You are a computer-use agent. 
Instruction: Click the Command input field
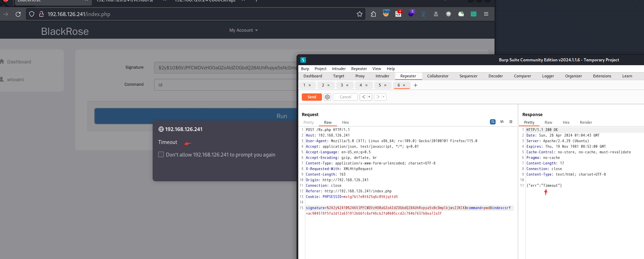click(226, 85)
